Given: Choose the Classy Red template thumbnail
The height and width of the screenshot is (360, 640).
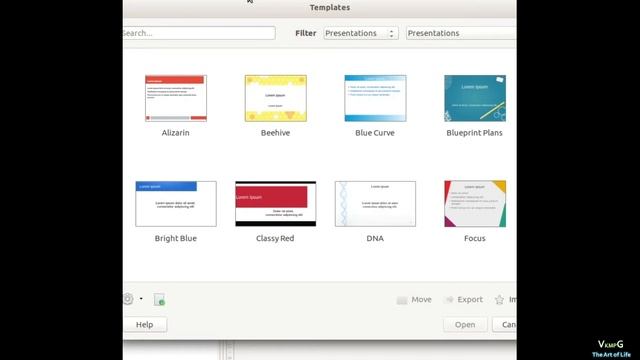Looking at the screenshot, I should (x=276, y=204).
